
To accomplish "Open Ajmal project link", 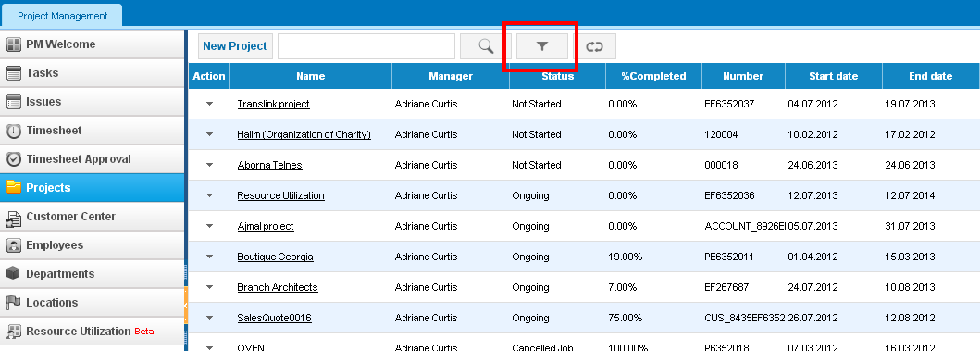I will [265, 227].
